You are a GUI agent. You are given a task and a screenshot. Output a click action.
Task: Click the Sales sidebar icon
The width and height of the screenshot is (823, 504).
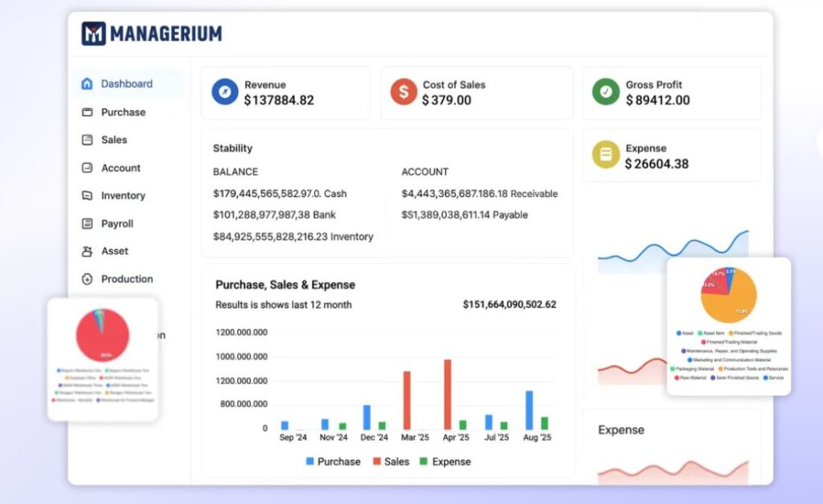click(x=87, y=140)
